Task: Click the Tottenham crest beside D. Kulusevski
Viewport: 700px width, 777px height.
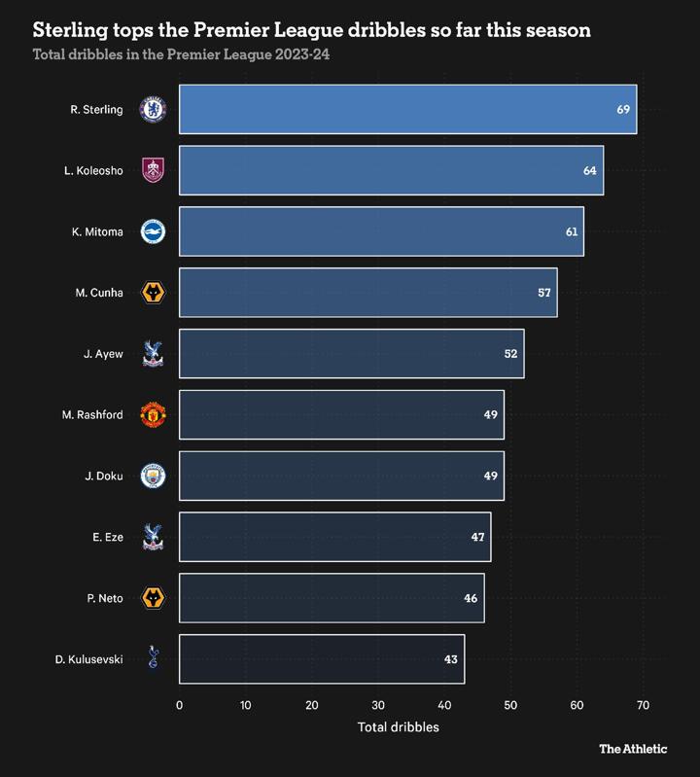Action: (154, 659)
